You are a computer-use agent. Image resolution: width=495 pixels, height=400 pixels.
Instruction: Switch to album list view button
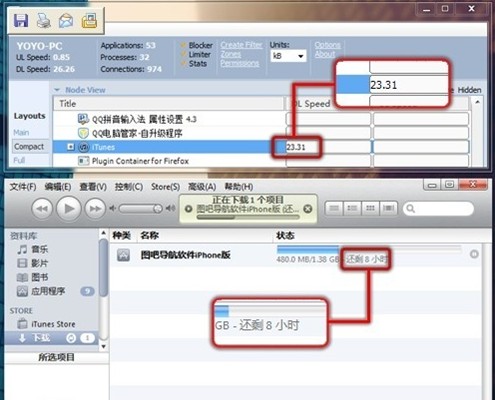[x=352, y=208]
